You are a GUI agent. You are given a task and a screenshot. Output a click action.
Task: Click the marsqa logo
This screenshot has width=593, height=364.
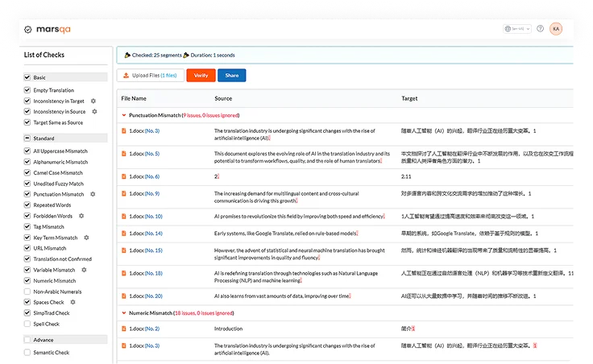pyautogui.click(x=50, y=29)
